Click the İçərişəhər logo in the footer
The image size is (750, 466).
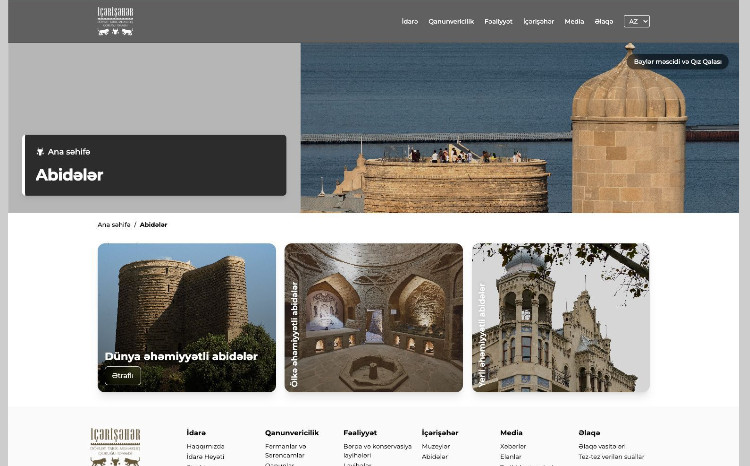115,446
